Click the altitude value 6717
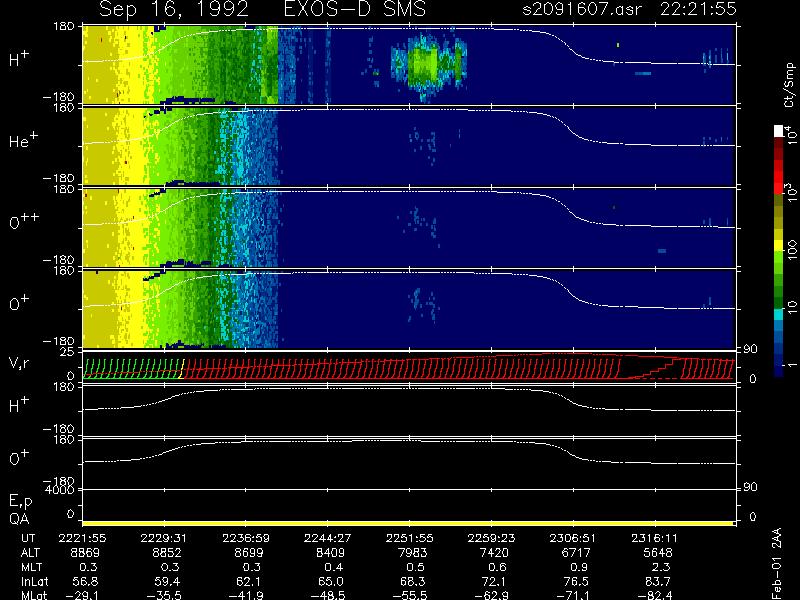This screenshot has width=800, height=600. 576,553
